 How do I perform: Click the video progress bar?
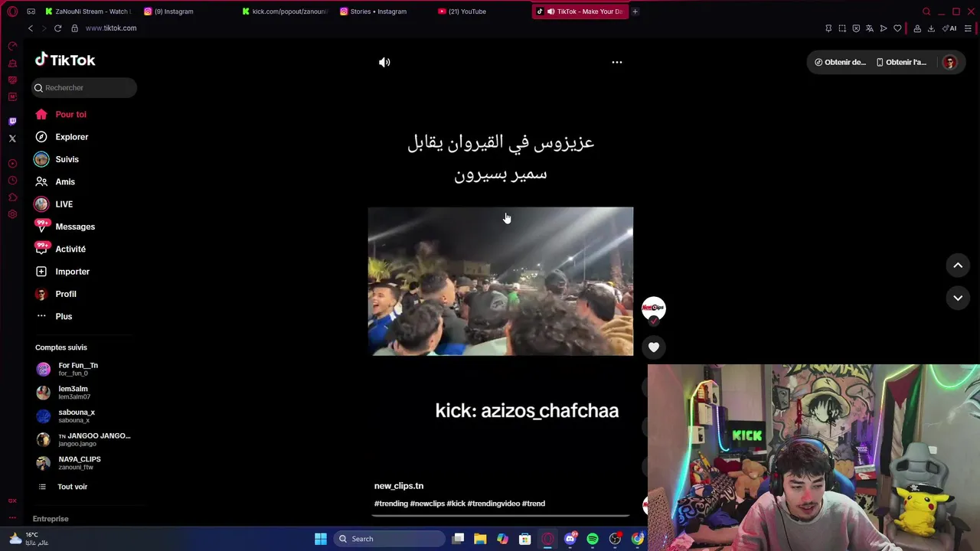(501, 516)
